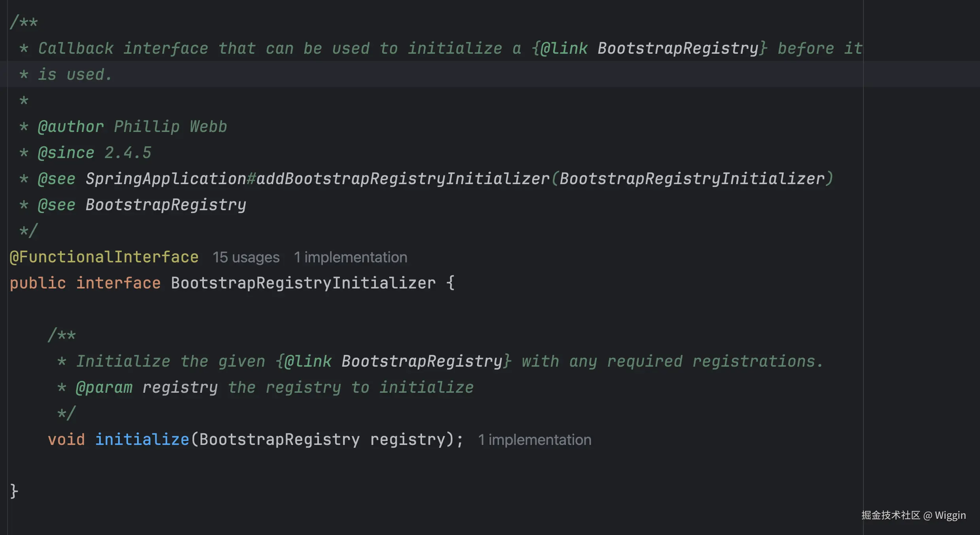This screenshot has height=535, width=980.
Task: Click BootstrapRegistry link in the method Javadoc
Action: point(422,362)
